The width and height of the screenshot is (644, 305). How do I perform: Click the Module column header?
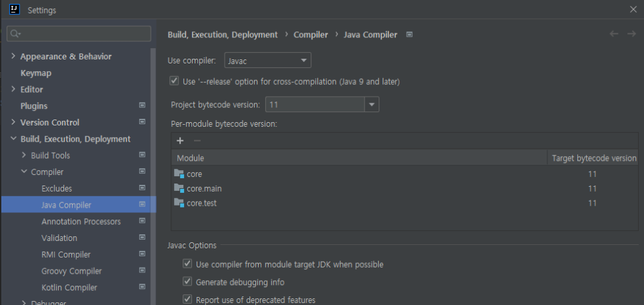tap(359, 158)
